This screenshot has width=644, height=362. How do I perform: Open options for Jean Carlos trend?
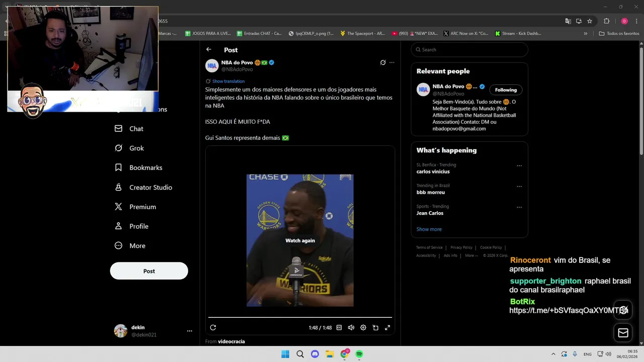[x=519, y=207]
